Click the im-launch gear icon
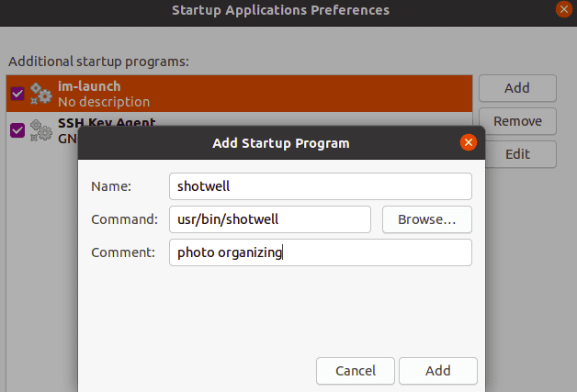 pos(40,94)
